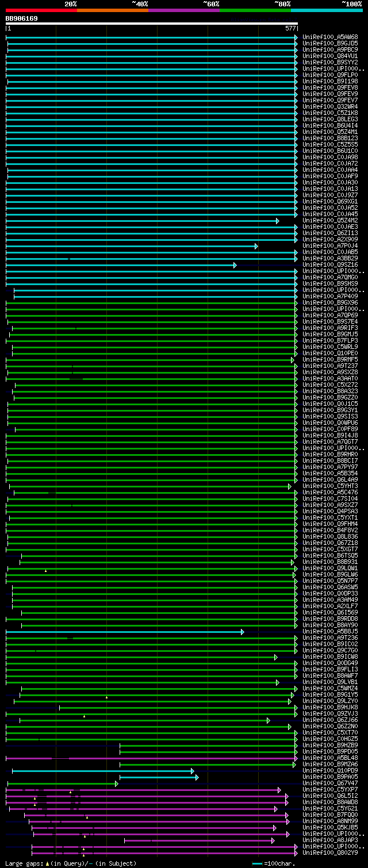This screenshot has width=368, height=868.
Task: Click the short-alignment hit UniRef100_Q5Z4M2
Action: 330,220
